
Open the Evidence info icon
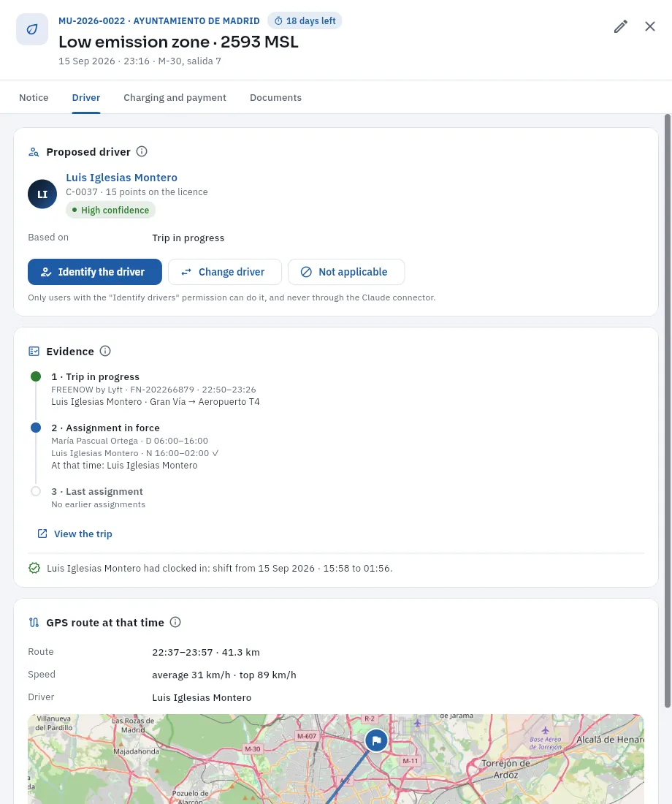click(105, 352)
